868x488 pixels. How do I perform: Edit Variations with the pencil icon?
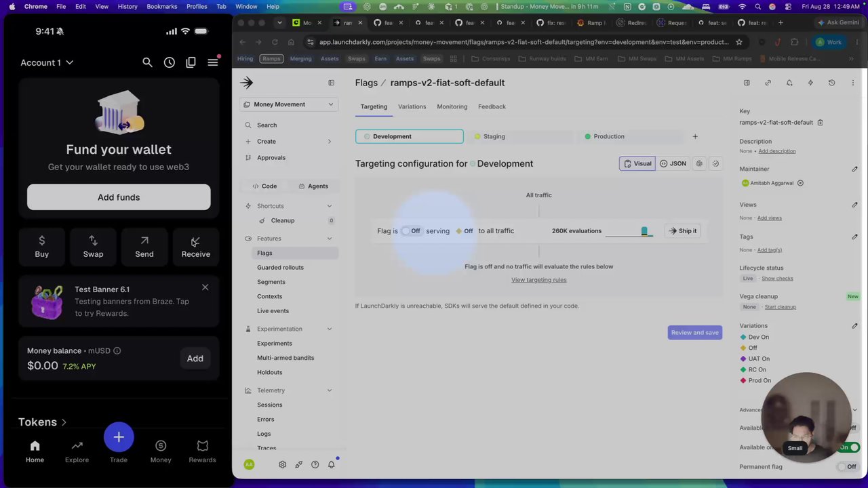pos(854,326)
